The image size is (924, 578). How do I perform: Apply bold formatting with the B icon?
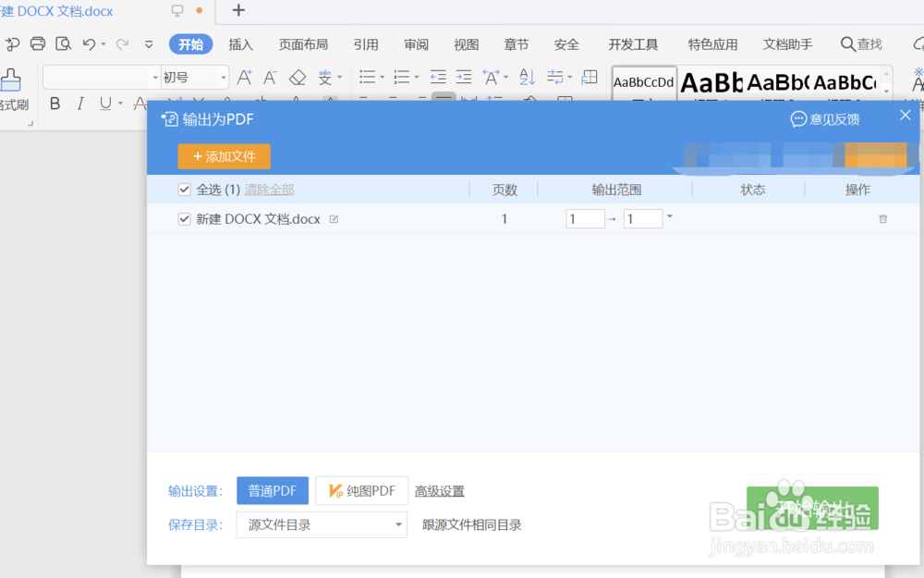click(55, 103)
